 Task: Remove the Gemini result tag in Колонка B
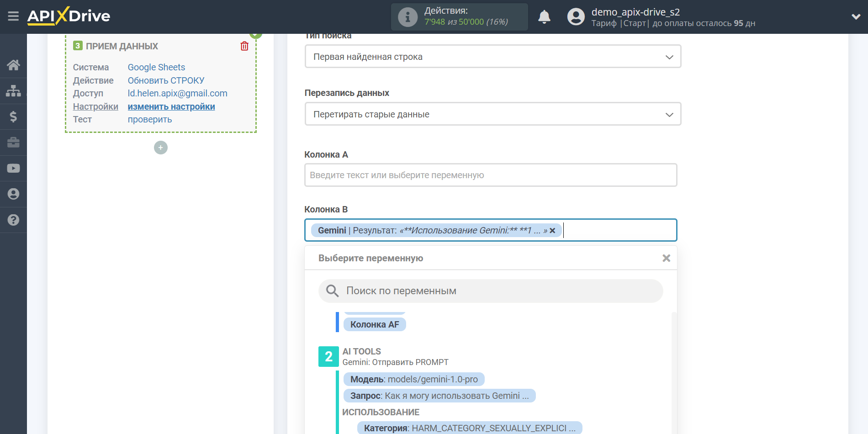pos(552,231)
